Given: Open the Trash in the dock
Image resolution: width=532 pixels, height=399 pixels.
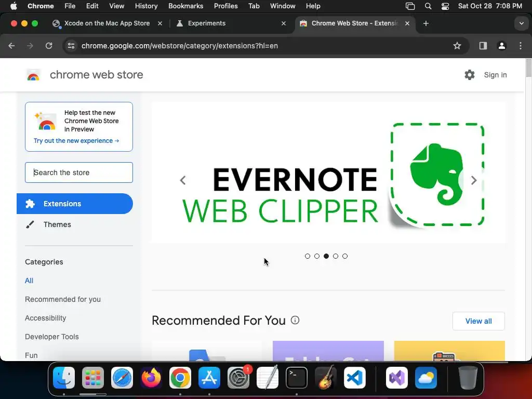Looking at the screenshot, I should coord(468,378).
